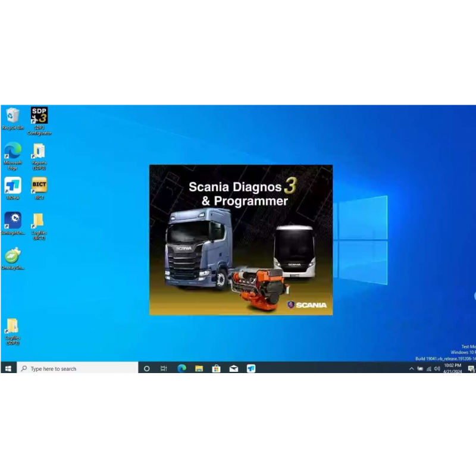Screen dimensions: 476x476
Task: Open the Reports (SDP3) folder shortcut
Action: (39, 151)
